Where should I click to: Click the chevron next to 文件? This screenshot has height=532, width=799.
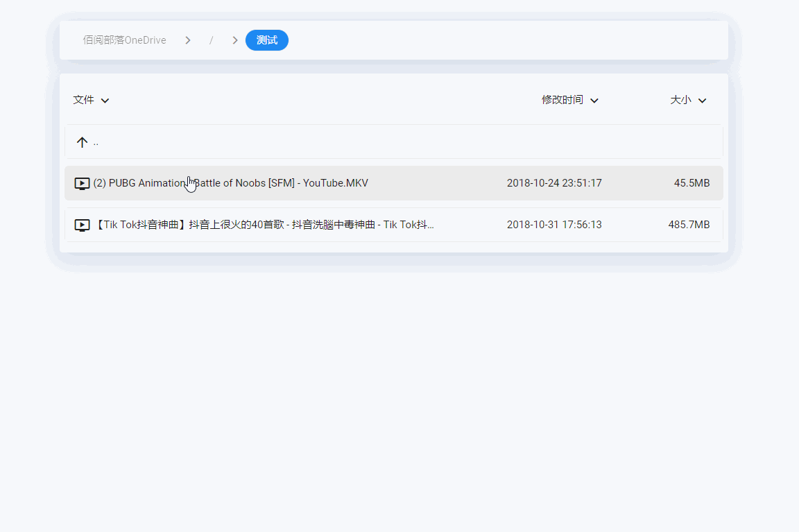pos(105,101)
